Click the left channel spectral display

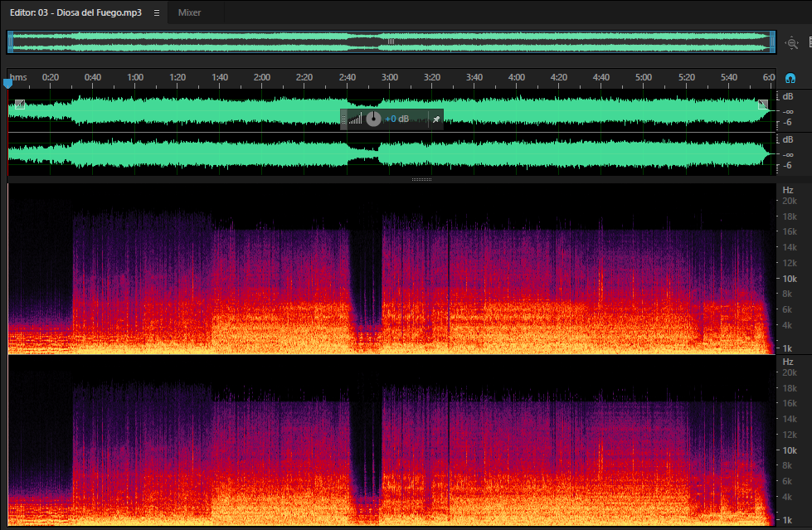(391, 269)
